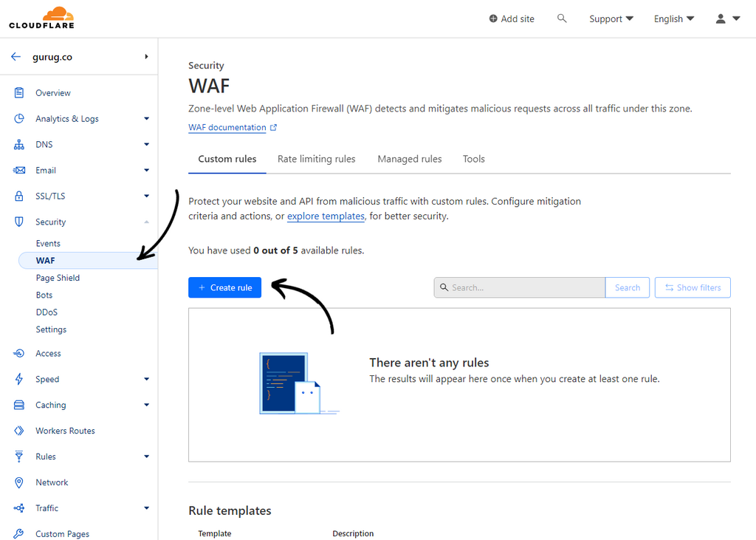Follow the explore templates link
The width and height of the screenshot is (756, 540).
[326, 216]
